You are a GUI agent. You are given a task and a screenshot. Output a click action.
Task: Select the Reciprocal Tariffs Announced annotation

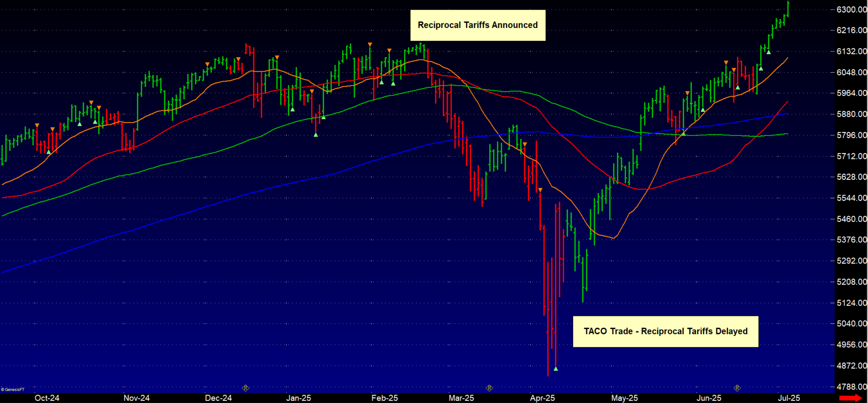477,25
